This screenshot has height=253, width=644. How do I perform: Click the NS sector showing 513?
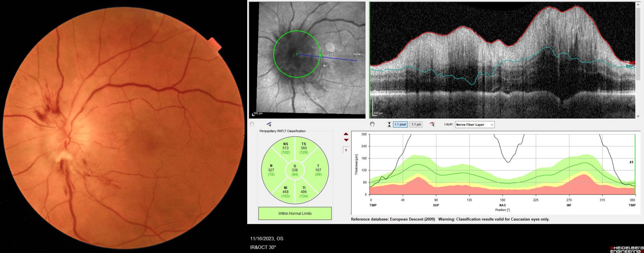285,148
